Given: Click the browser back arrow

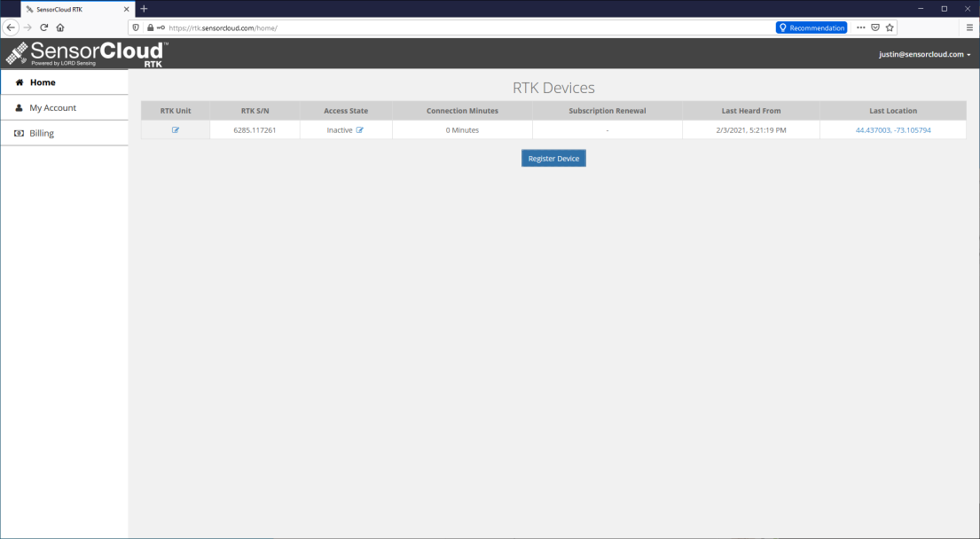Looking at the screenshot, I should click(12, 27).
